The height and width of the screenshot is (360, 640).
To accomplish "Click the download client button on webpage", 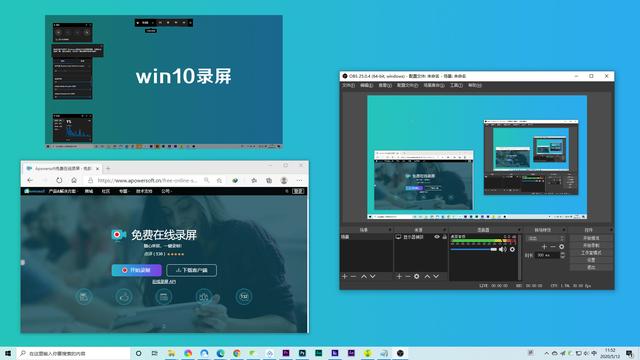I will [x=191, y=270].
